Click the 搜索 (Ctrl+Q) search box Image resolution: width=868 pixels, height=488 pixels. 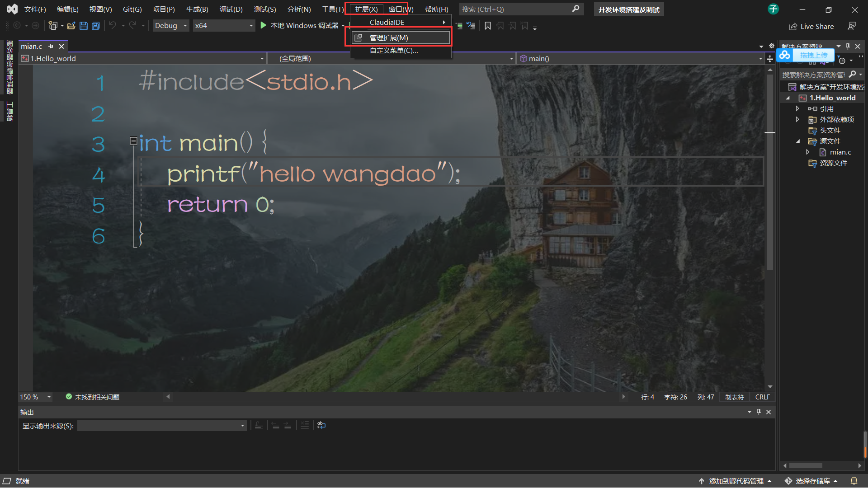[x=515, y=9]
